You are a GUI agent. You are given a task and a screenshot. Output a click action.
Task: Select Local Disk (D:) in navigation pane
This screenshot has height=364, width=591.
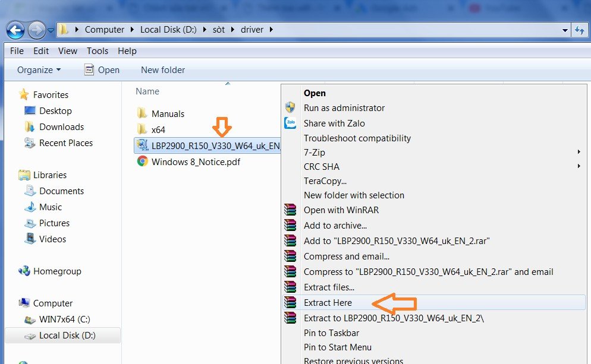[67, 335]
